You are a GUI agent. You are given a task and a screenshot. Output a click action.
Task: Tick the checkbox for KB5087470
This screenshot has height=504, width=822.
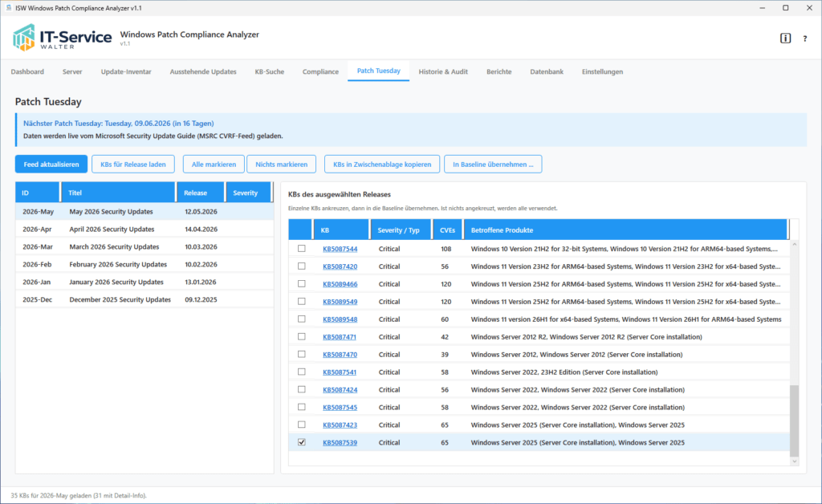tap(302, 354)
